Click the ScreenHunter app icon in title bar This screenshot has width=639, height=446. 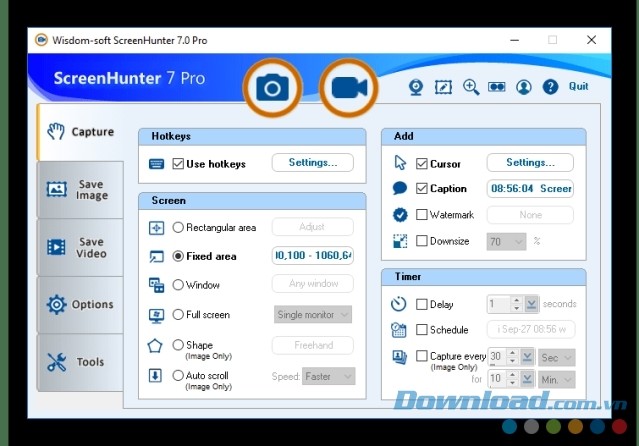pos(41,40)
